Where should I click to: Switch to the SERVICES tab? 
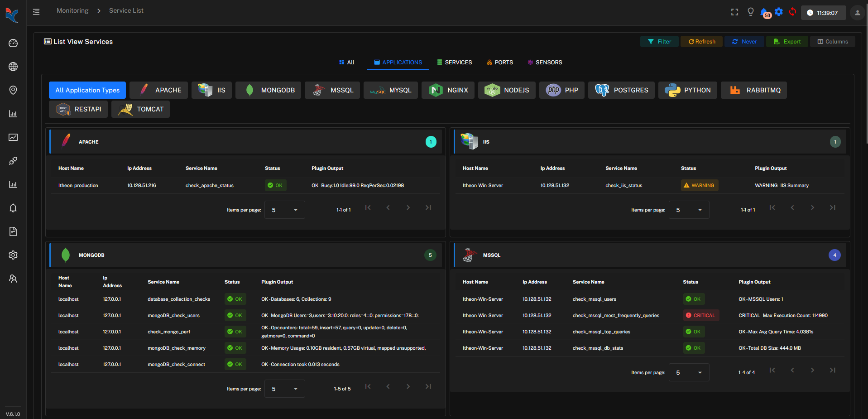(x=455, y=63)
